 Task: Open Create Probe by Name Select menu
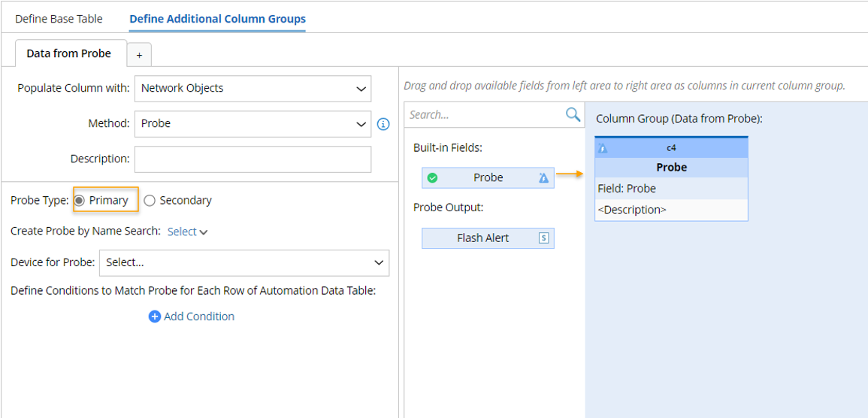tap(187, 232)
